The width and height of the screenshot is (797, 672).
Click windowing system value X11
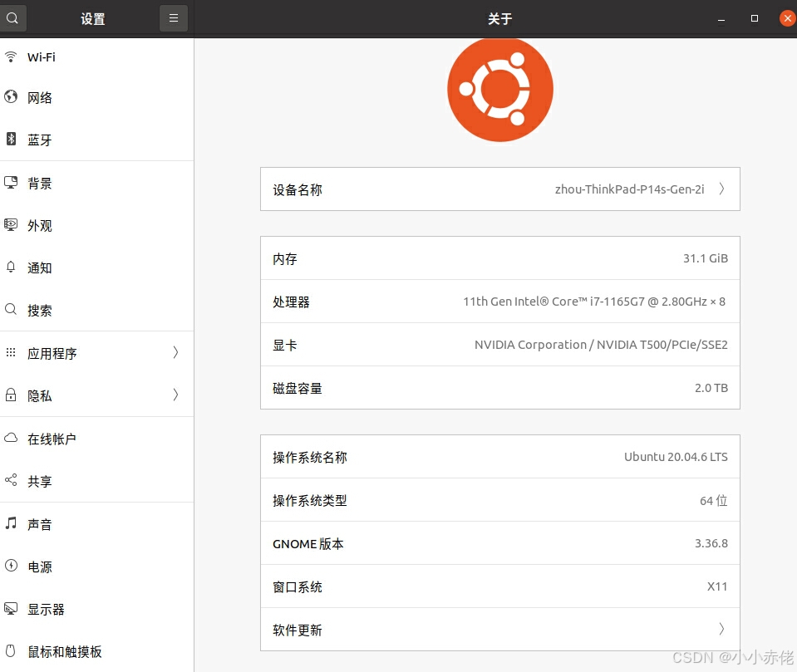(717, 586)
